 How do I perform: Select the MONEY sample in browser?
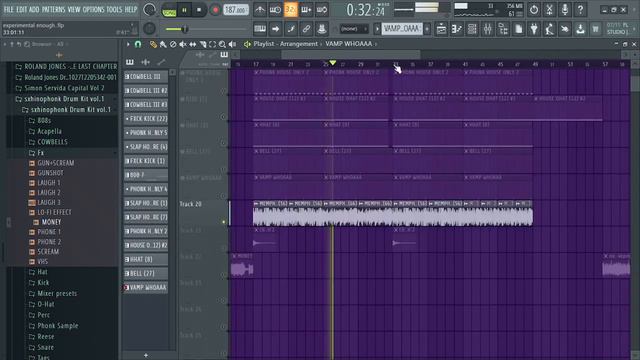[x=51, y=222]
